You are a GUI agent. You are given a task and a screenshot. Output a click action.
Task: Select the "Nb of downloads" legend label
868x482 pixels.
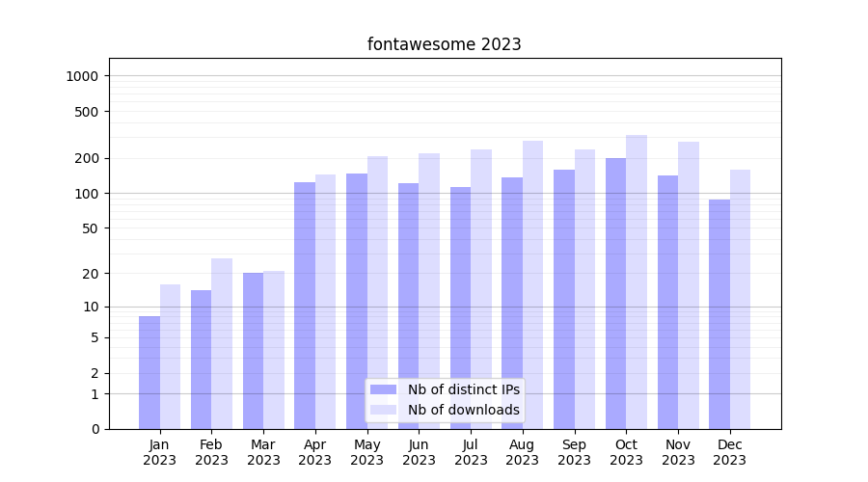(x=463, y=410)
